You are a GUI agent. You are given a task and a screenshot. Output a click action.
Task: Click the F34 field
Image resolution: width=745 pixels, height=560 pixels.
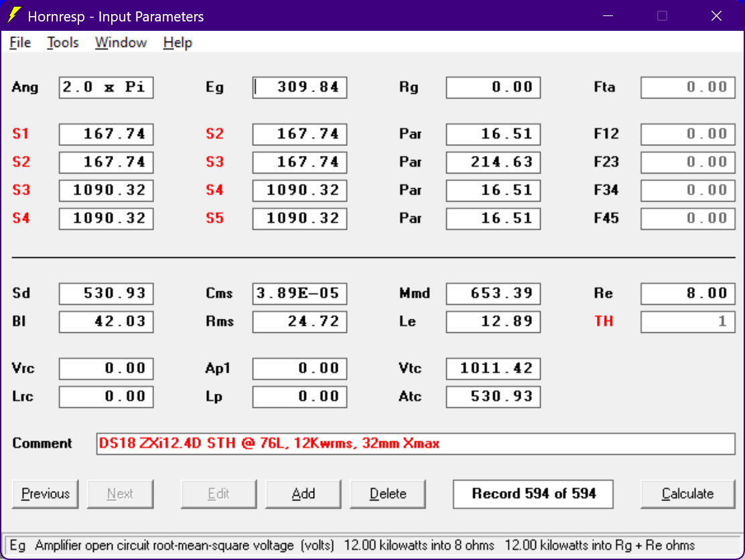click(x=687, y=190)
